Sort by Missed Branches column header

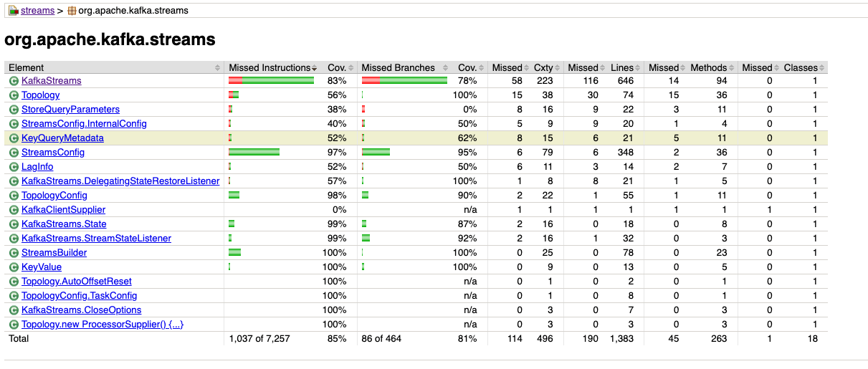tap(405, 67)
